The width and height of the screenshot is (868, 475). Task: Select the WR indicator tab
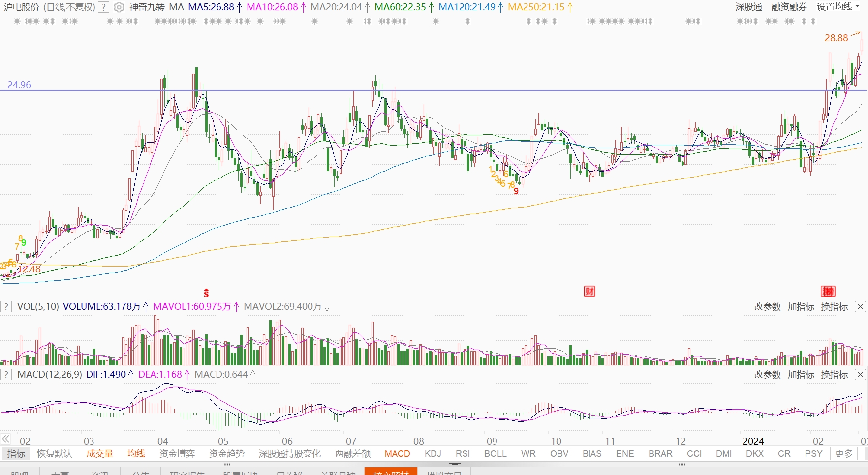(x=528, y=454)
